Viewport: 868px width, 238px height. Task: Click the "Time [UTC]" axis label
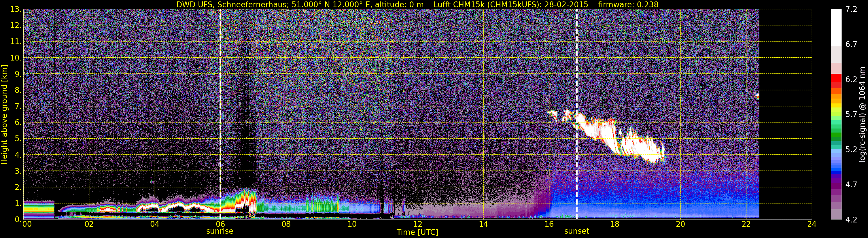417,232
